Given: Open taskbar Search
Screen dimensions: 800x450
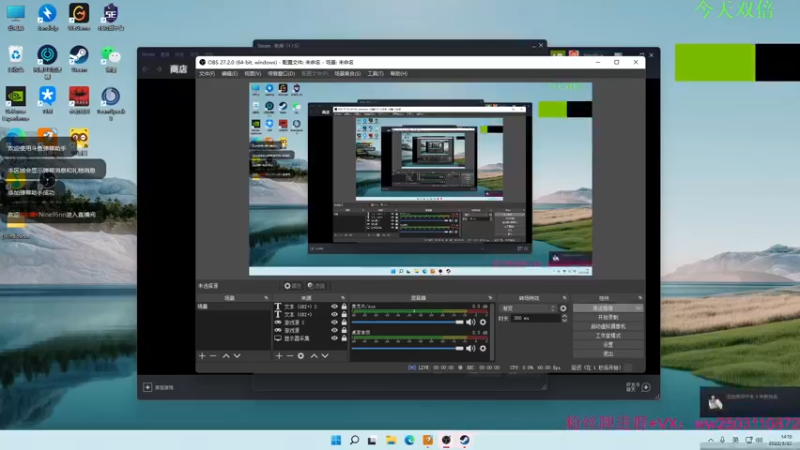Looking at the screenshot, I should [x=354, y=440].
